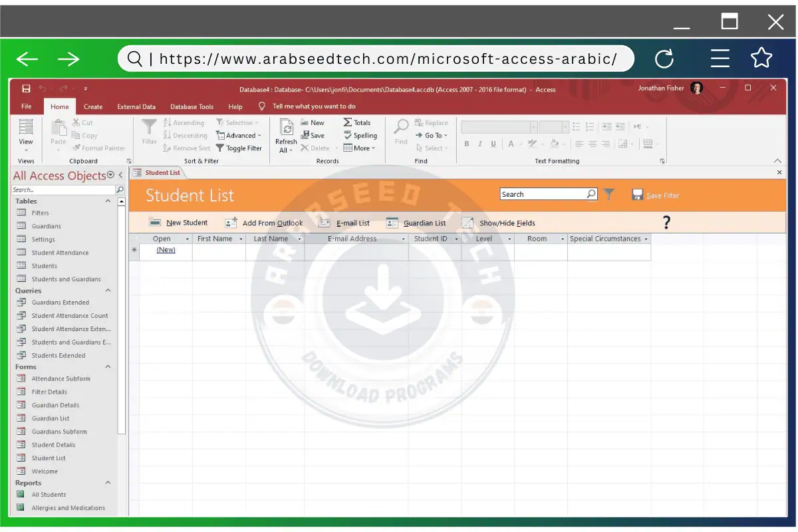
Task: Click the Search box on Student List
Action: pyautogui.click(x=545, y=194)
